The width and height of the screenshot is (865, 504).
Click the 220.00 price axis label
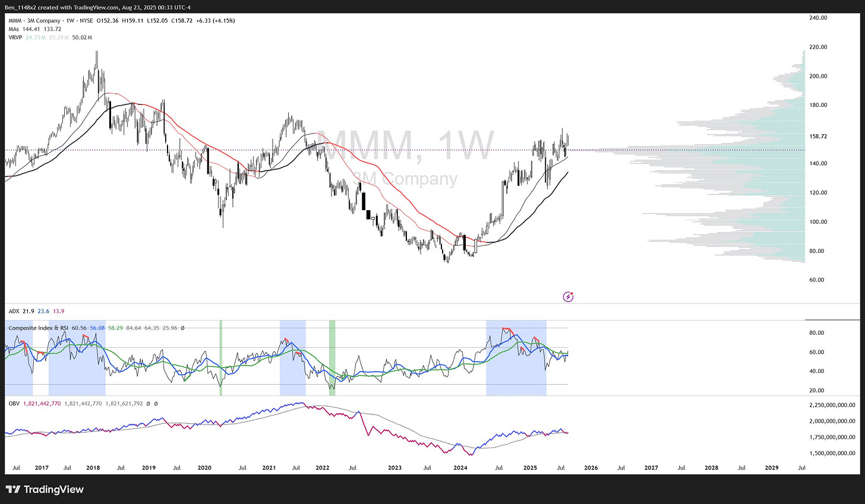coord(818,47)
